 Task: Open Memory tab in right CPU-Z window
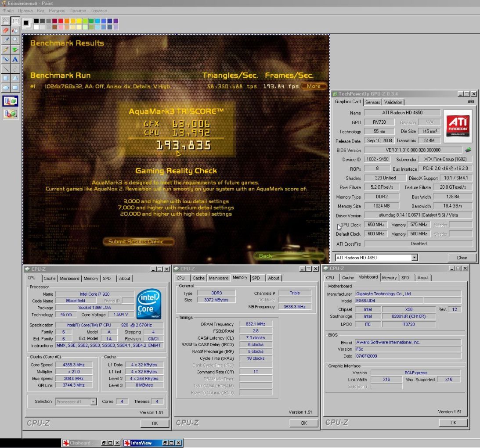pyautogui.click(x=389, y=278)
